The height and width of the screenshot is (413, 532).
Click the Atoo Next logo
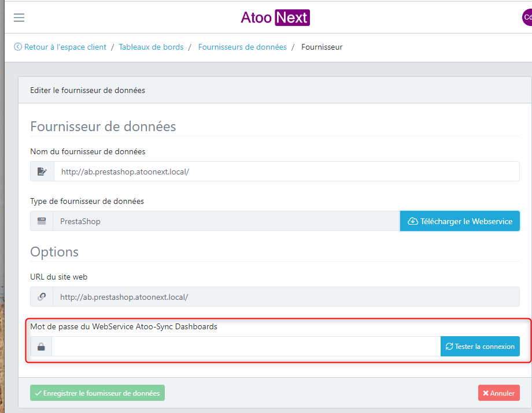[x=275, y=18]
